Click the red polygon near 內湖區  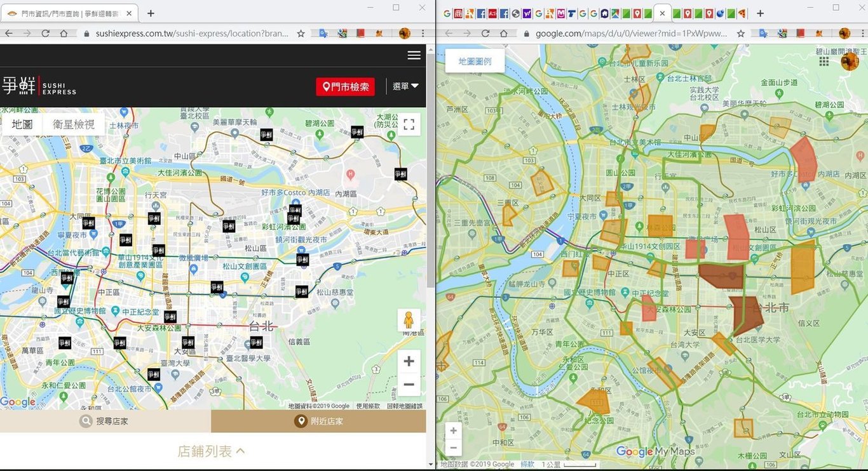pos(804,159)
